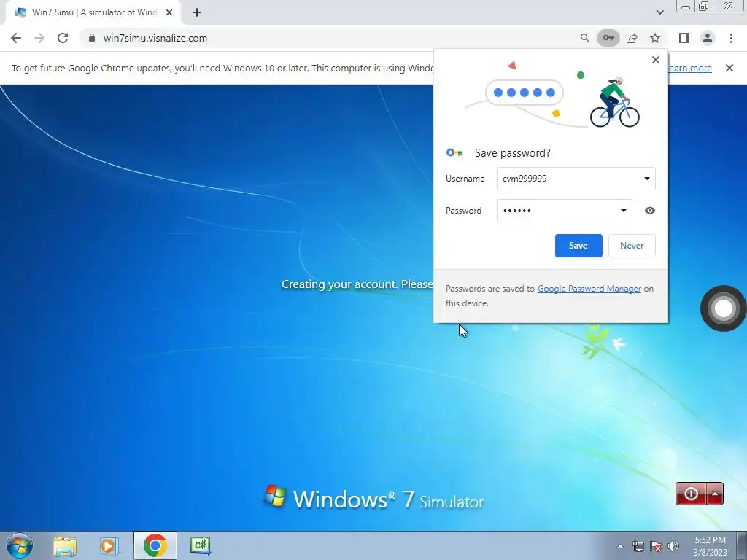Go back to the previous page
Viewport: 747px width, 560px height.
(16, 38)
